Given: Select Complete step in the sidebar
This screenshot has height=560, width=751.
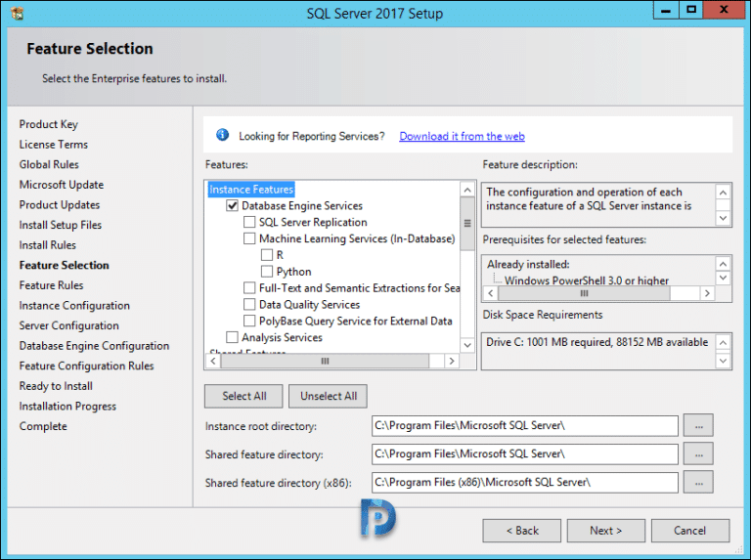Looking at the screenshot, I should pos(43,426).
